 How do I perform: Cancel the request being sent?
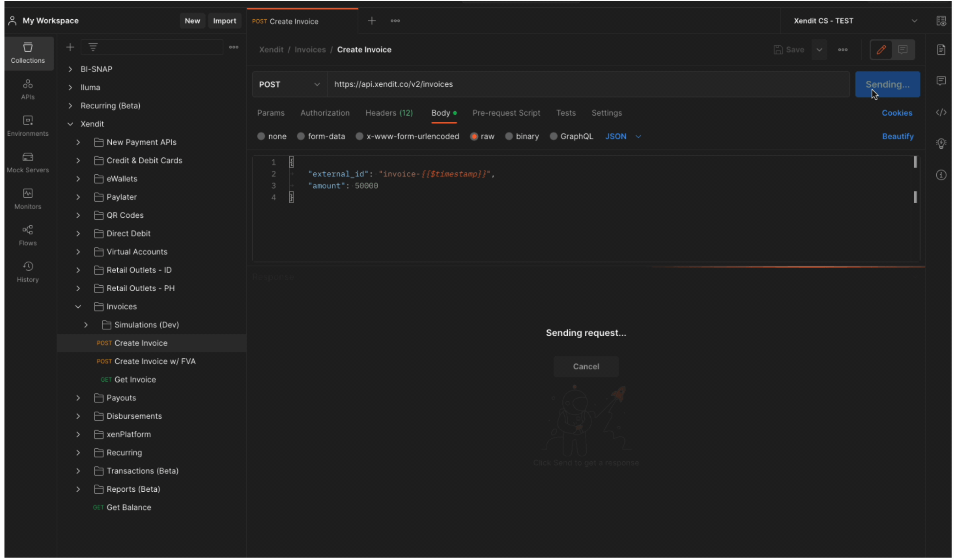pos(586,367)
